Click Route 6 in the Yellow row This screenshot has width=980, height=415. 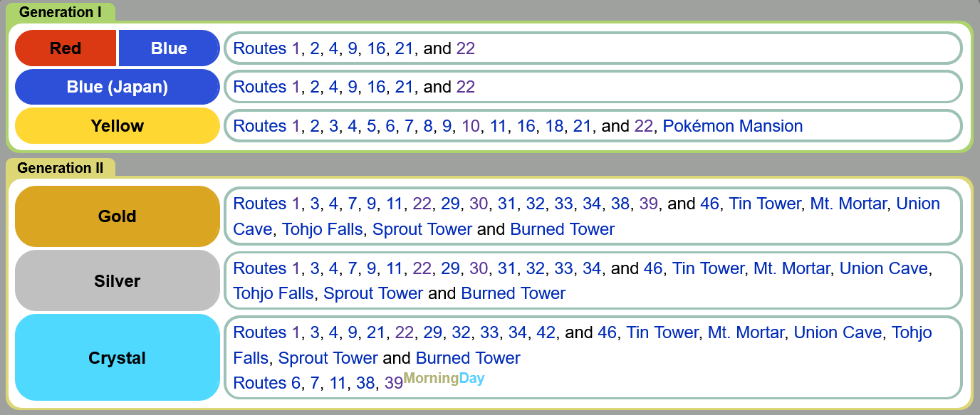pos(390,126)
